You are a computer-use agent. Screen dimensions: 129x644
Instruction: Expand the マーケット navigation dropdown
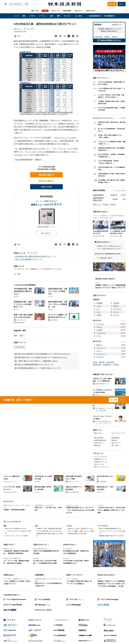(43, 16)
